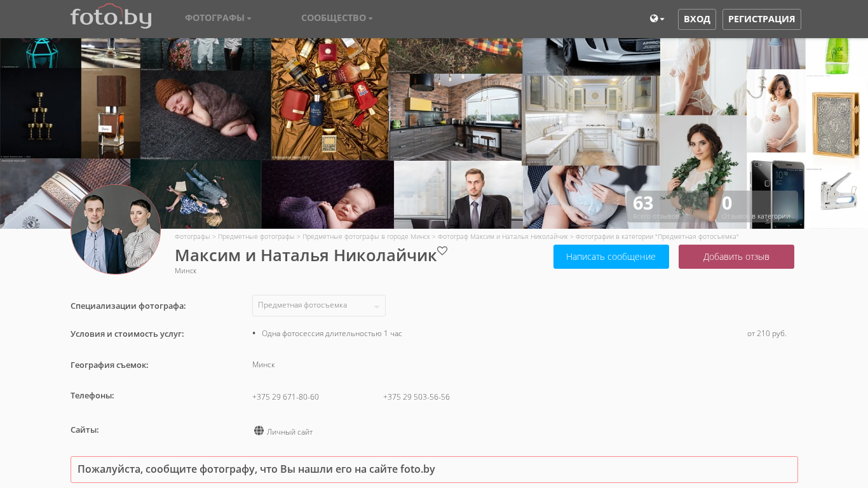Expand the Фотографы menu

point(218,18)
